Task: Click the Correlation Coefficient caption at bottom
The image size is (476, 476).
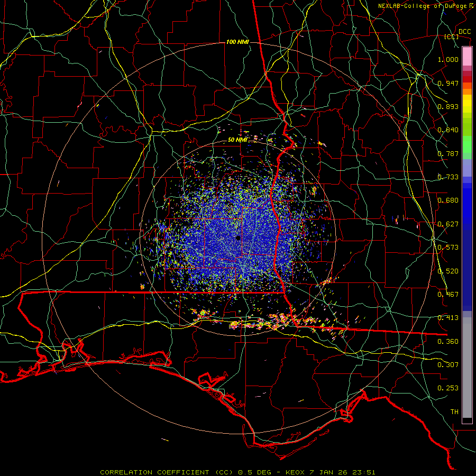Action: [237, 472]
